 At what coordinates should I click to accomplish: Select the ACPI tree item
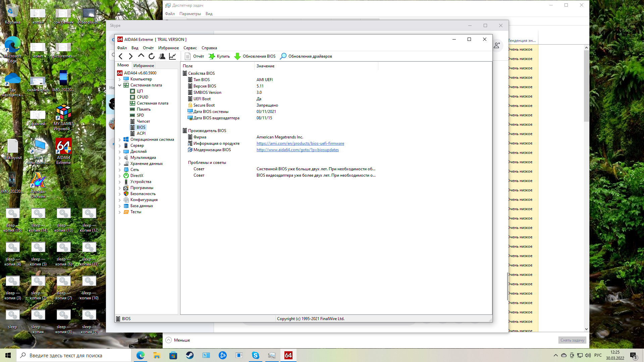point(141,133)
